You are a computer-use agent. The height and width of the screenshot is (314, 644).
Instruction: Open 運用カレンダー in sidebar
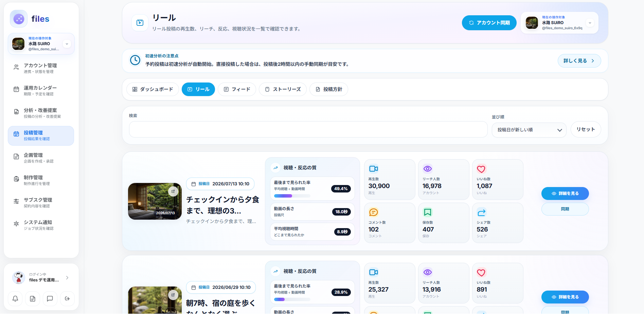[41, 91]
